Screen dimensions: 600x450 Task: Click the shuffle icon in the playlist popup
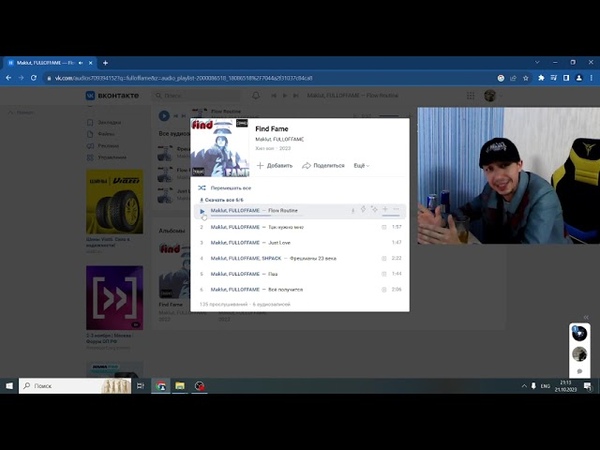[202, 188]
